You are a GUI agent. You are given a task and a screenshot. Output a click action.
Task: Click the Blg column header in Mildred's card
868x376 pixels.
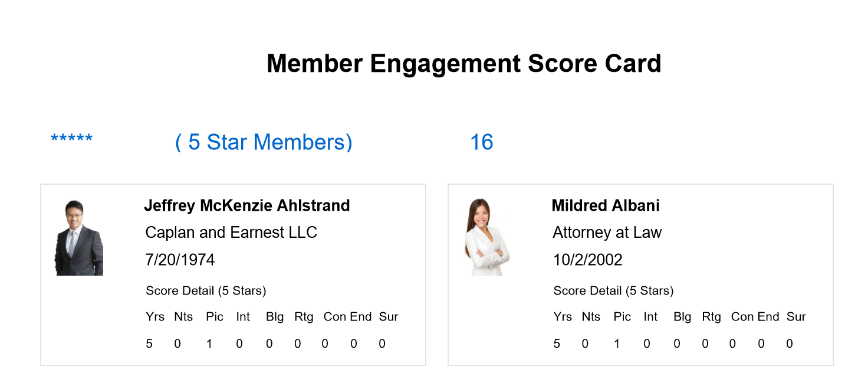pos(682,317)
